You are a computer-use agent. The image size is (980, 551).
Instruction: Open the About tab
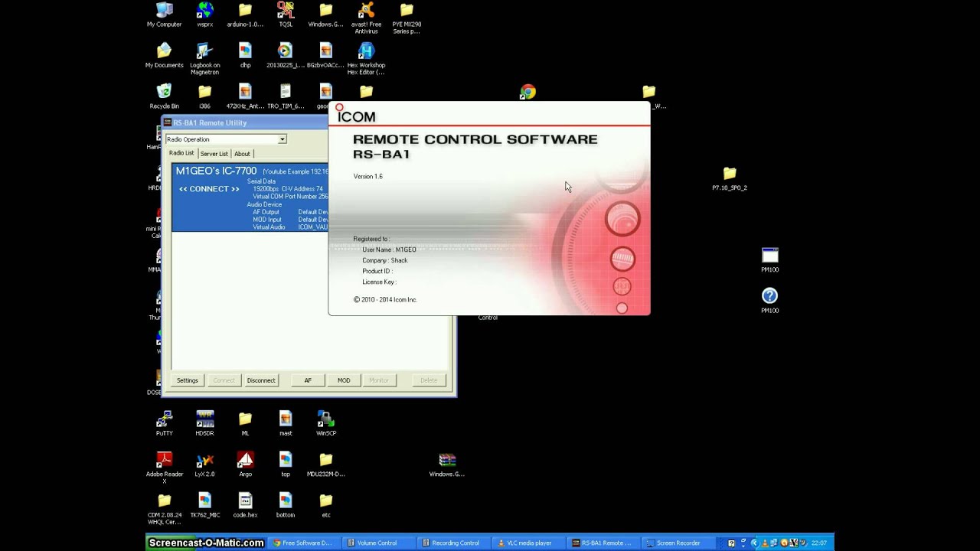(x=242, y=153)
